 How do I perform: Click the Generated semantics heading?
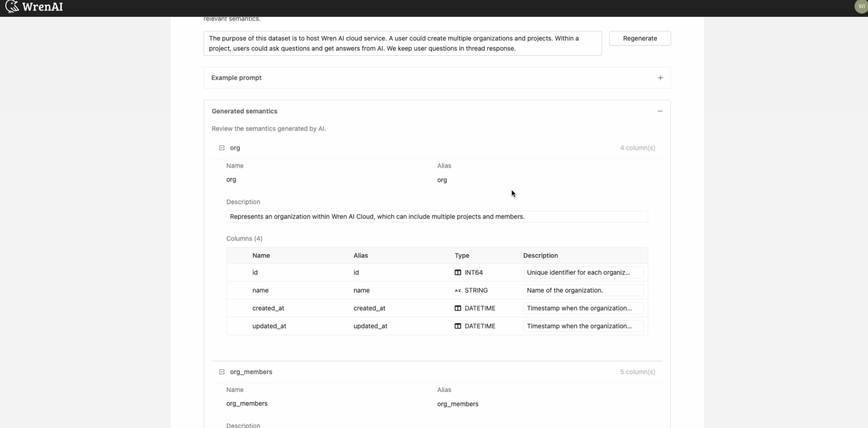pos(245,111)
